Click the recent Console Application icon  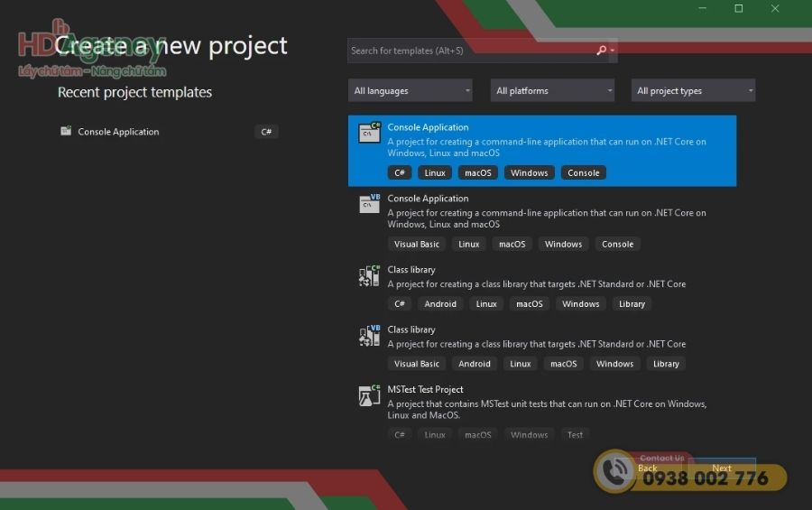(x=66, y=131)
